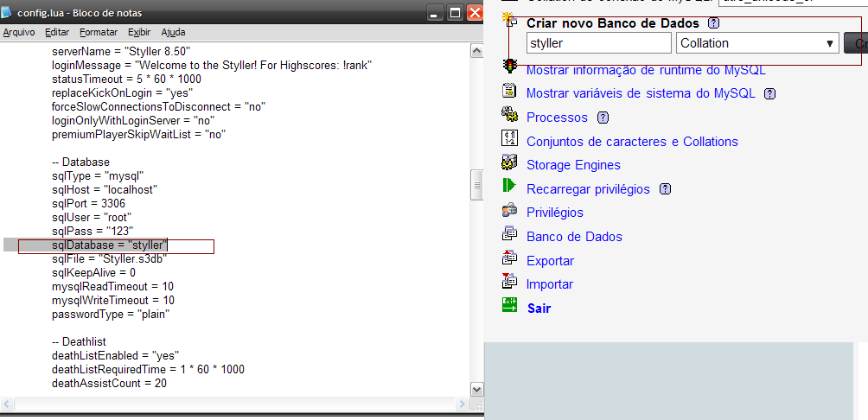This screenshot has width=868, height=420.
Task: Click the green Sair exit icon
Action: click(x=509, y=304)
